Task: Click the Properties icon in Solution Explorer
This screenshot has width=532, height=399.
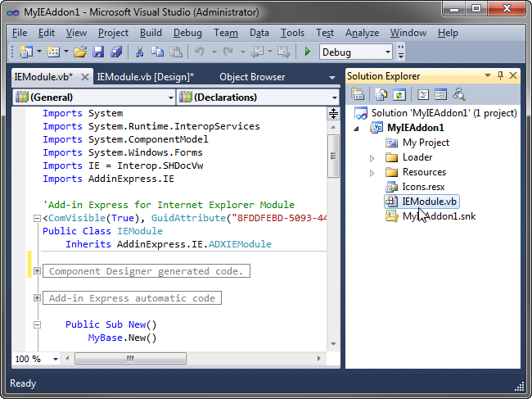Action: coord(358,94)
